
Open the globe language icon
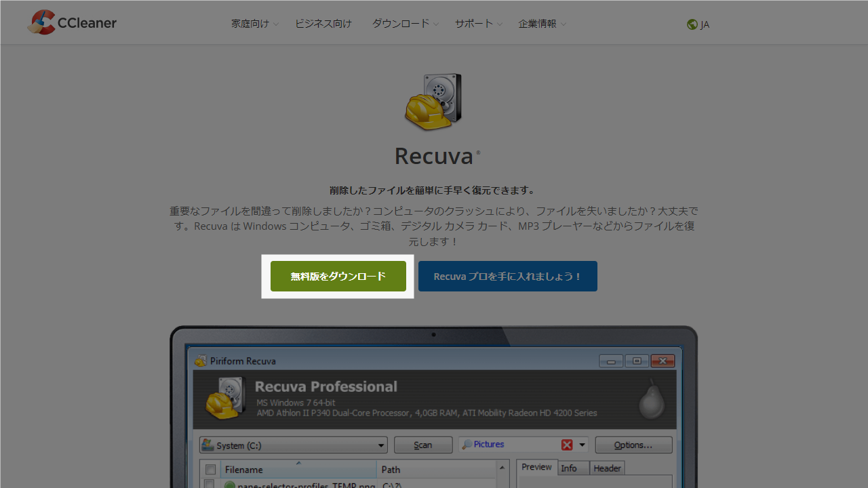click(x=692, y=24)
